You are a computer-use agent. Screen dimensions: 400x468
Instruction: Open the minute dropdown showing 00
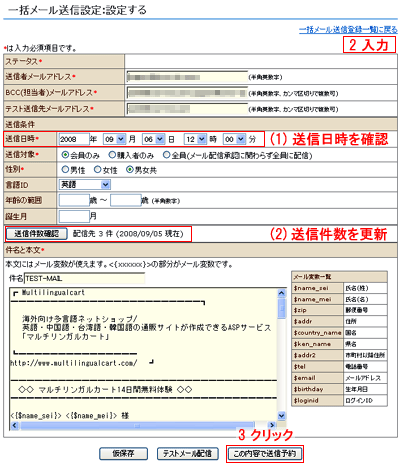[x=234, y=139]
